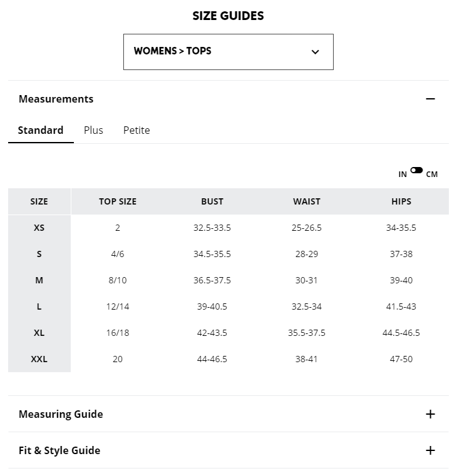Click the CM unit label
457x476 pixels.
[x=432, y=175]
